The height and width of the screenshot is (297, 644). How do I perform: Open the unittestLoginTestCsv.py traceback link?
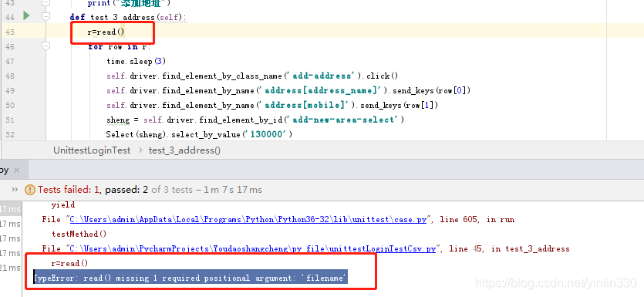tap(253, 249)
